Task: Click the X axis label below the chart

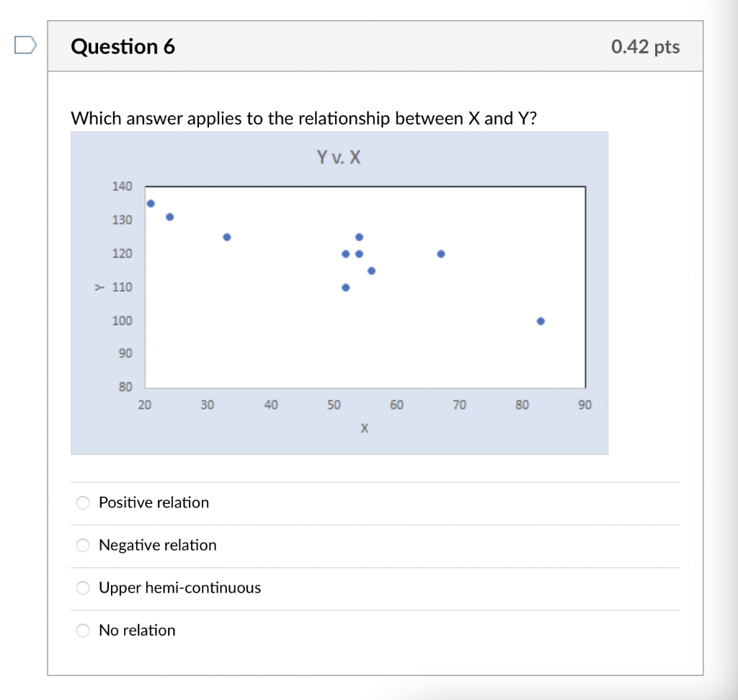Action: point(364,428)
